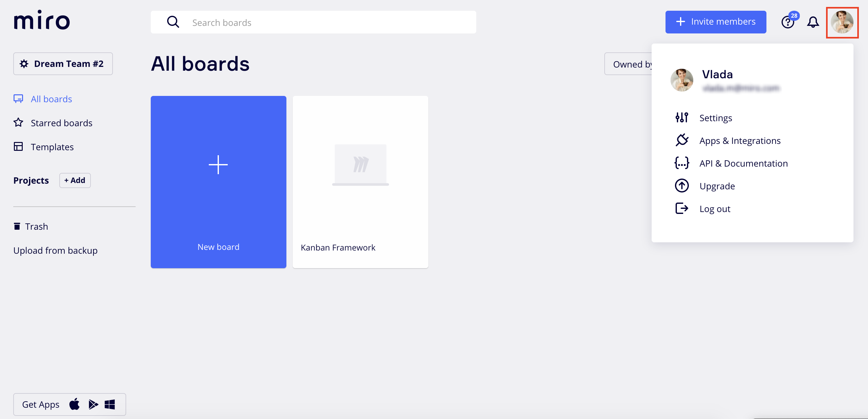The image size is (868, 419).
Task: Open API & Documentation menu entry
Action: [x=743, y=163]
